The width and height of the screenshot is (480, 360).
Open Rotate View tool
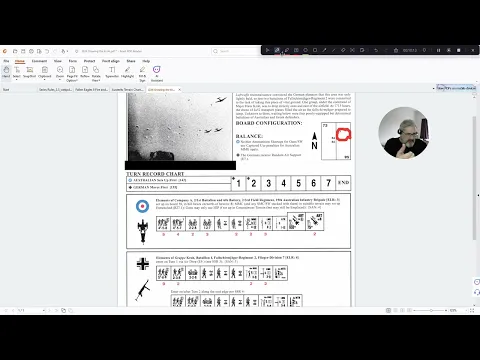[x=96, y=73]
